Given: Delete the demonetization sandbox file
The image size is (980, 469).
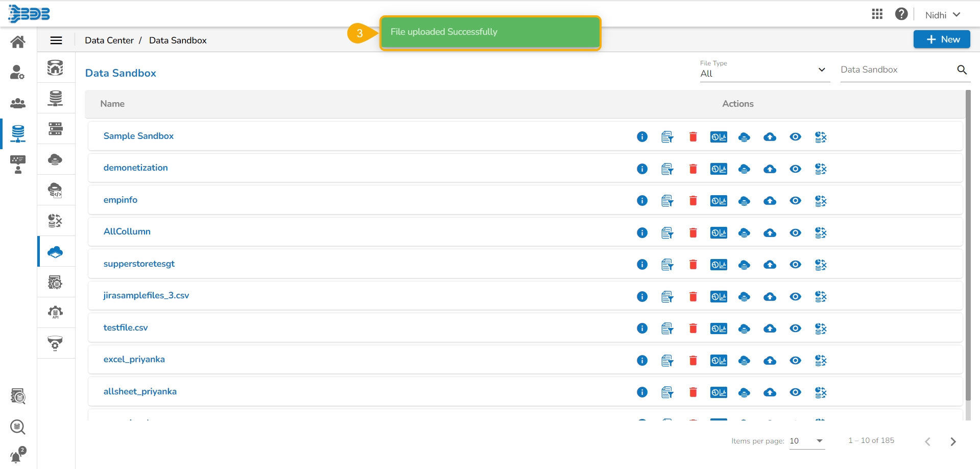Looking at the screenshot, I should click(x=693, y=169).
